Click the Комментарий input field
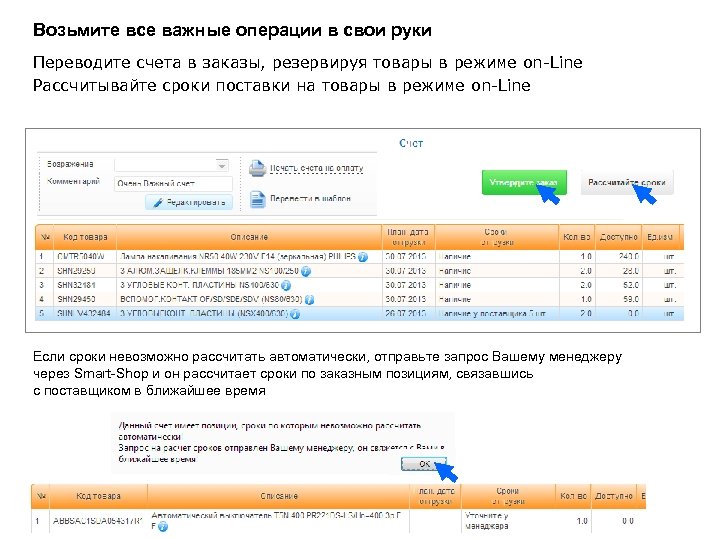This screenshot has height=540, width=720. point(173,183)
